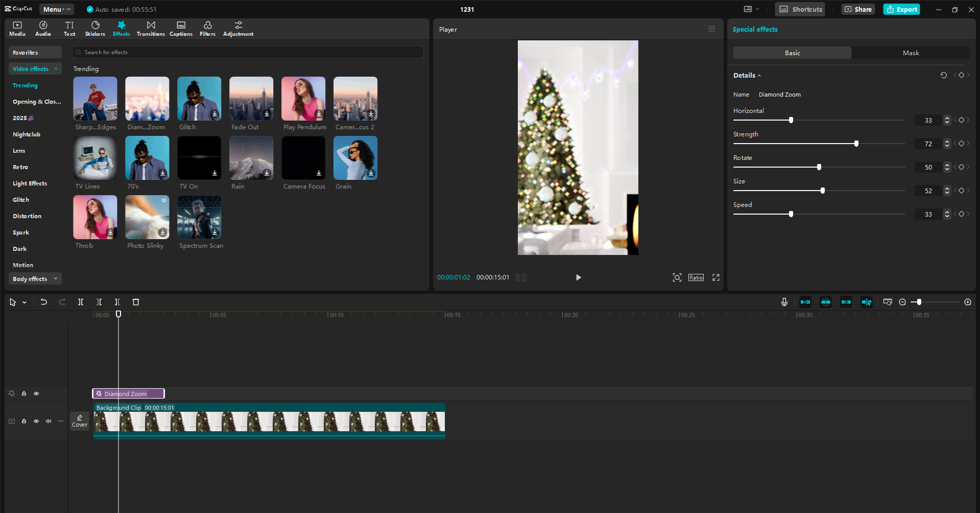The width and height of the screenshot is (980, 513).
Task: Select the Filters tab icon
Action: tap(208, 25)
